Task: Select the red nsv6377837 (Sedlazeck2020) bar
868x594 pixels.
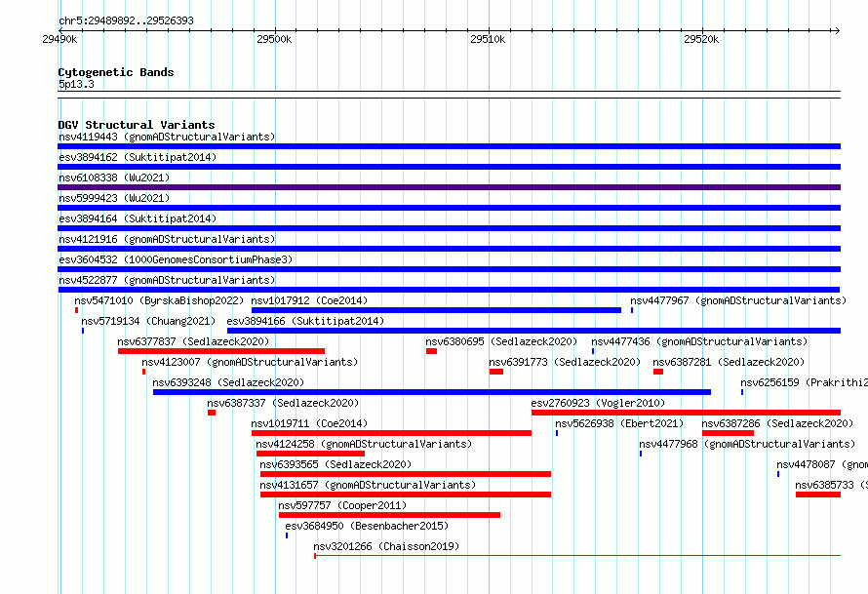Action: (220, 351)
